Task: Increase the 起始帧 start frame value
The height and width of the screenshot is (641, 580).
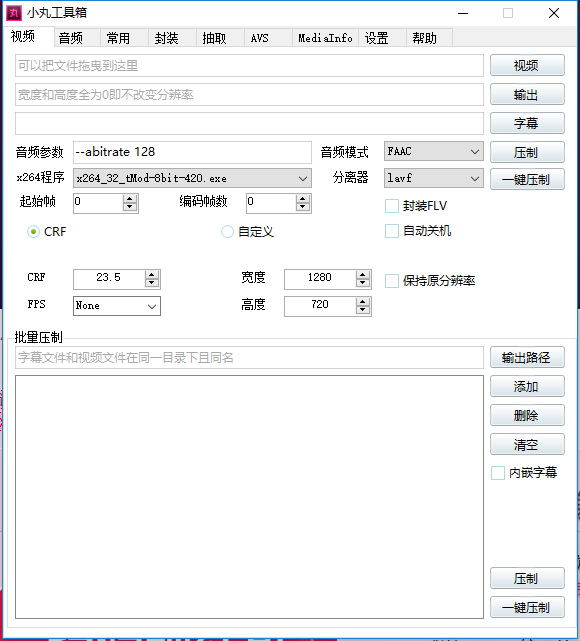Action: click(130, 199)
